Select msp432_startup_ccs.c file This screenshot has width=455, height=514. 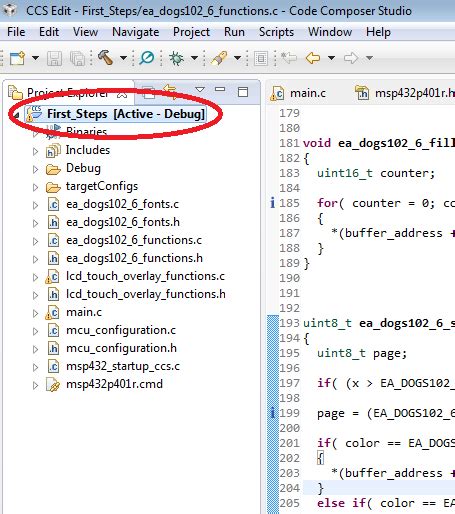coord(123,366)
